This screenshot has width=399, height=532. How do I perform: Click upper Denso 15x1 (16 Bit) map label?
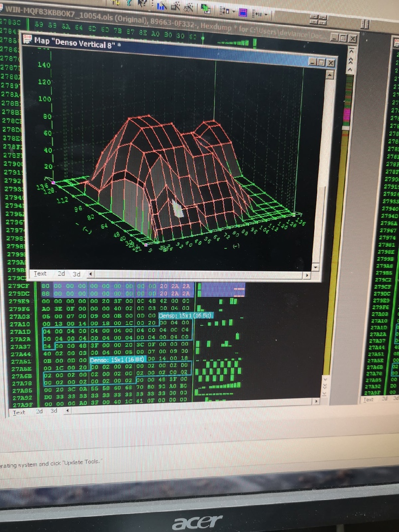pyautogui.click(x=186, y=315)
